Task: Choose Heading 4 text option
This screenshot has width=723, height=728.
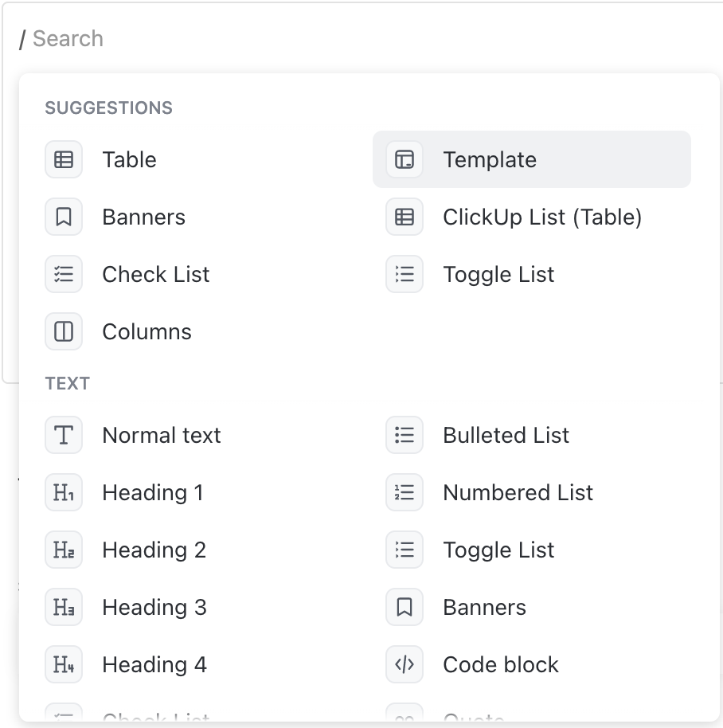Action: (x=154, y=664)
